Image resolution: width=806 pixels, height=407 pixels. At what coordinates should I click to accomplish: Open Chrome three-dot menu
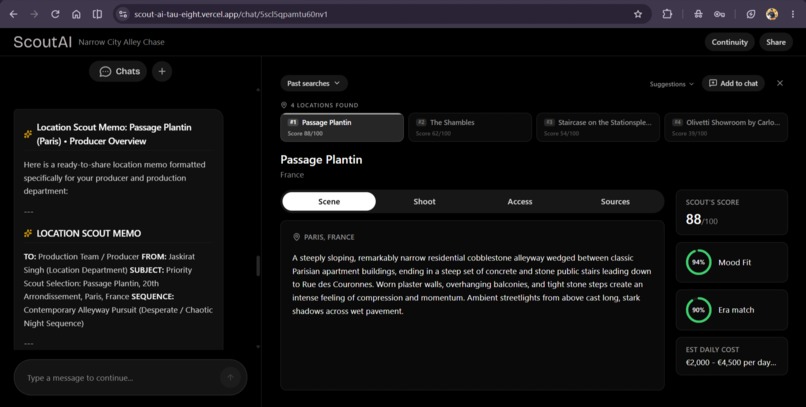click(x=793, y=14)
